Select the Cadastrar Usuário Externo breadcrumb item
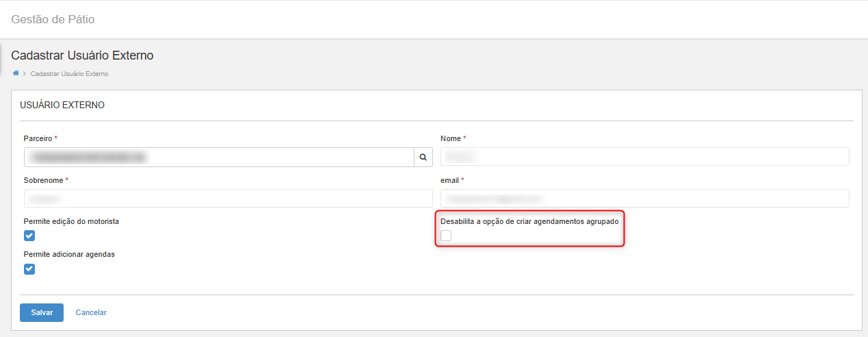This screenshot has width=868, height=337. (x=69, y=74)
